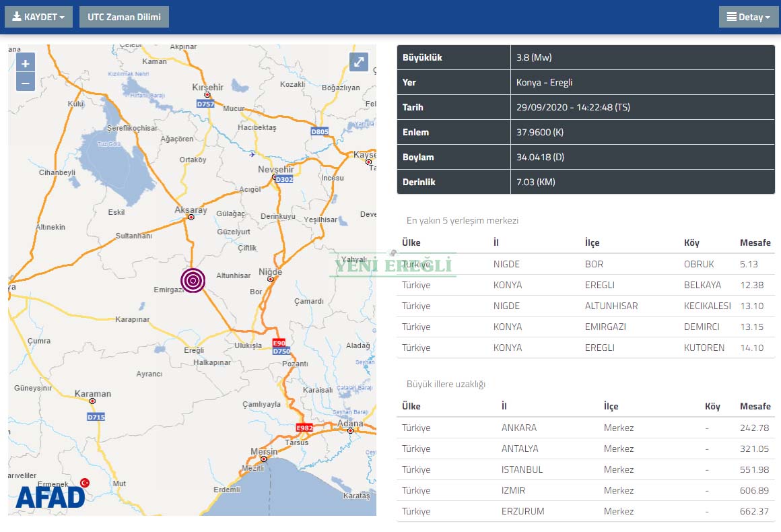Select the ANKARA distance row
This screenshot has width=781, height=532.
pos(585,428)
